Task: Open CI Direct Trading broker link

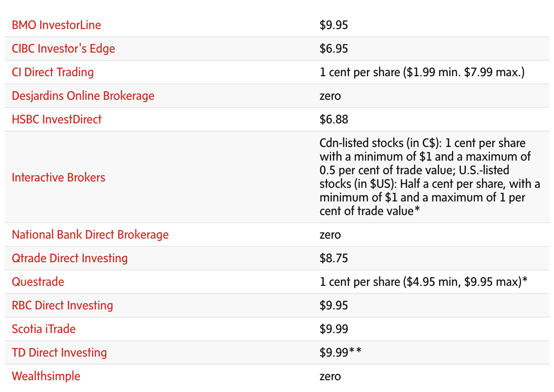Action: [x=53, y=72]
